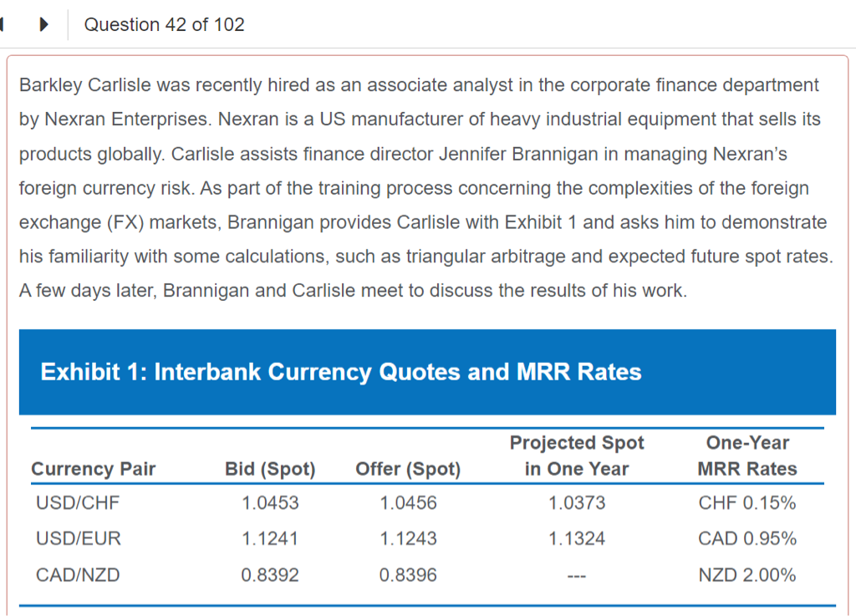Click the CAD/NZD bid value 0.8392
856x616 pixels.
(x=270, y=575)
